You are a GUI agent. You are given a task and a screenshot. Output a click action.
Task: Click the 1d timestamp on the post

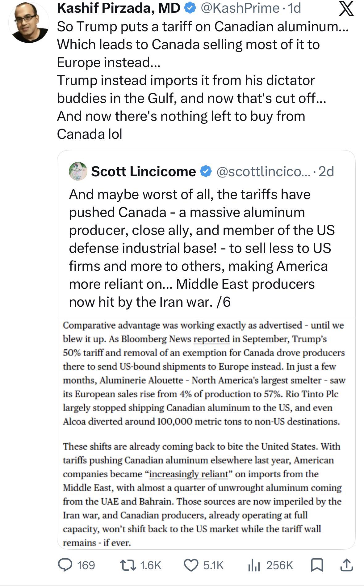294,8
